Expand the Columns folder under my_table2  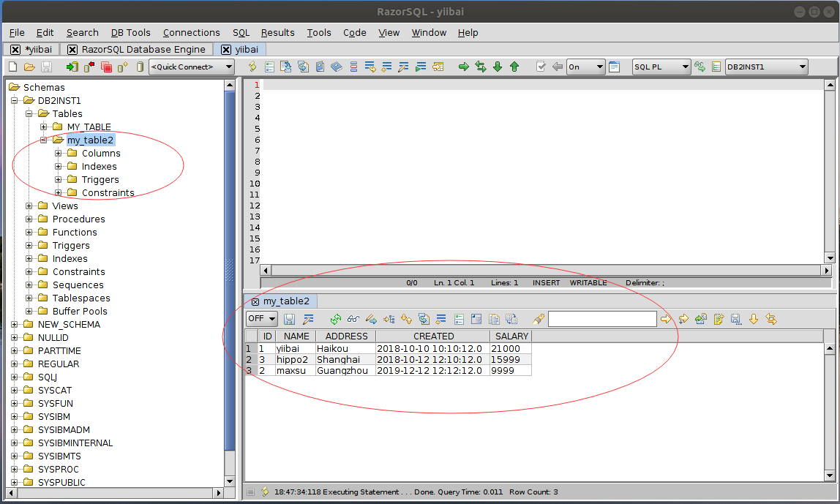coord(59,154)
